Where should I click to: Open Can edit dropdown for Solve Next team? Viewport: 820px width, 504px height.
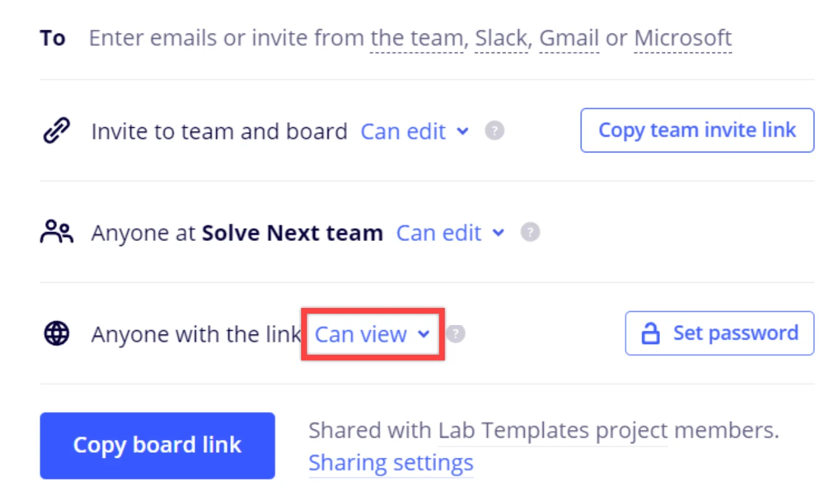click(450, 232)
